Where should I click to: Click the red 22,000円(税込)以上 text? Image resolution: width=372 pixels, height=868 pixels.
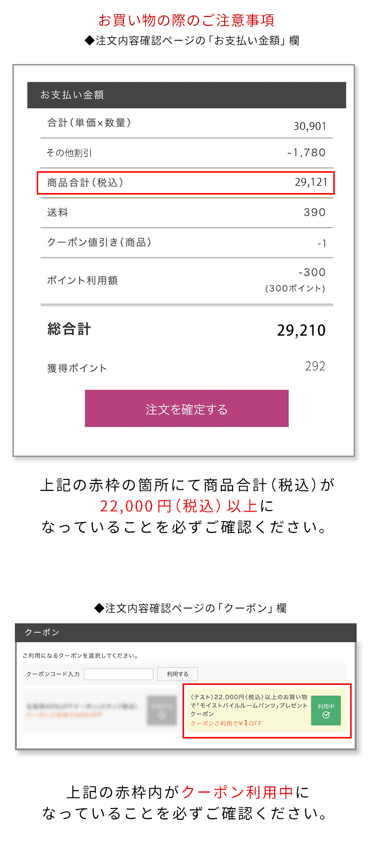tap(179, 506)
